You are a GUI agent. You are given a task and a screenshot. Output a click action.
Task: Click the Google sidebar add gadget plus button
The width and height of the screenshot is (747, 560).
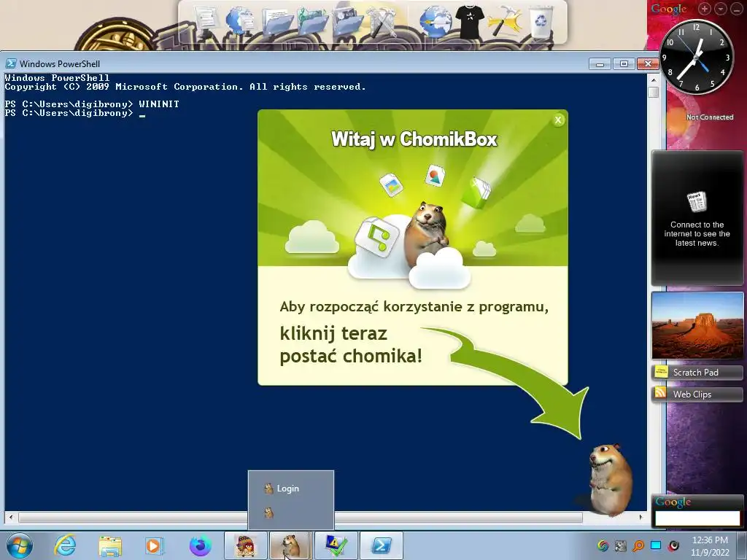point(705,9)
